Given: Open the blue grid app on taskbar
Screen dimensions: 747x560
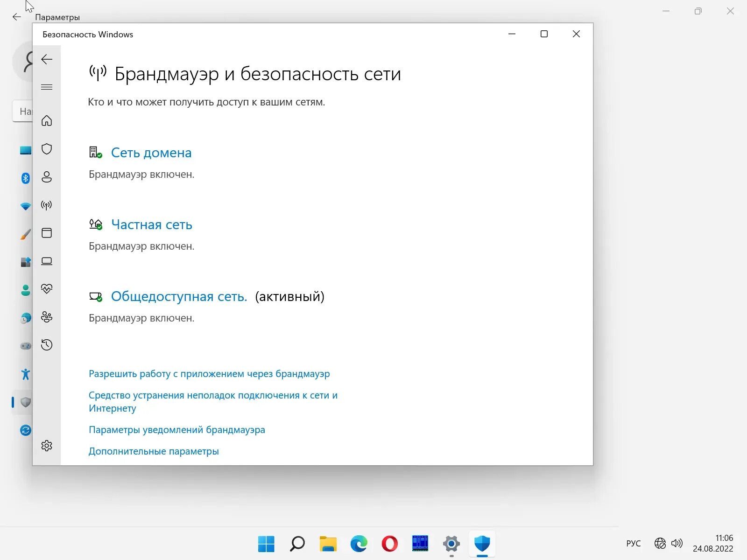Looking at the screenshot, I should tap(420, 544).
